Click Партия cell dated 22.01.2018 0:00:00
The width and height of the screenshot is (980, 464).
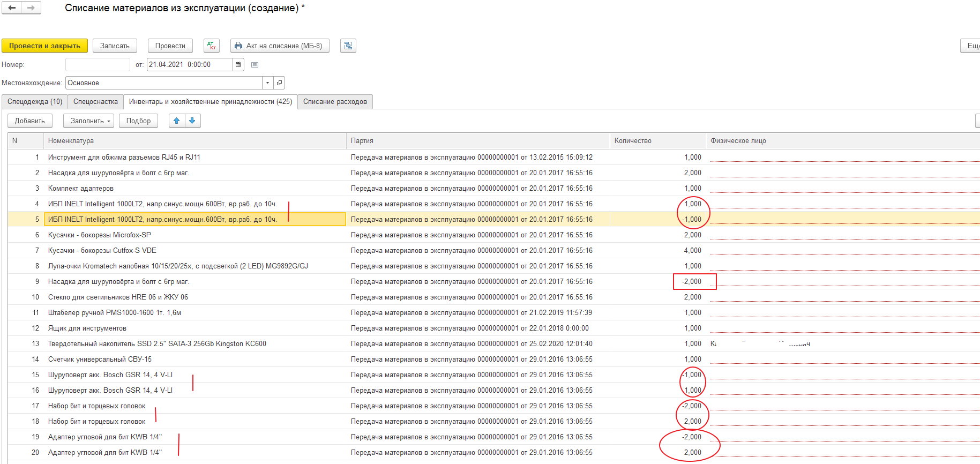coord(478,328)
